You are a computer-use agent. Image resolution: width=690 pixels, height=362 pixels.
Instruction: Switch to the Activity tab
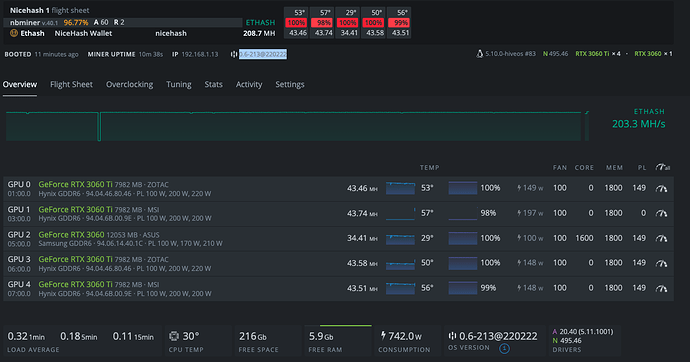tap(249, 84)
